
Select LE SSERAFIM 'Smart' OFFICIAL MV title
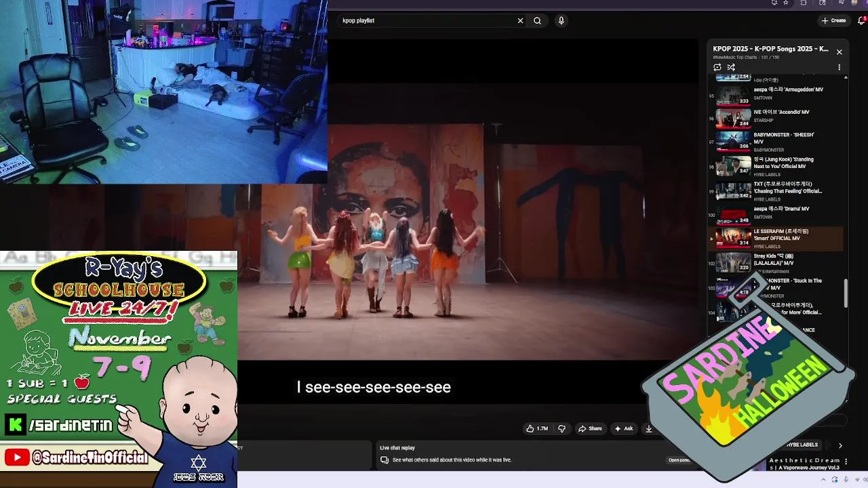(781, 235)
